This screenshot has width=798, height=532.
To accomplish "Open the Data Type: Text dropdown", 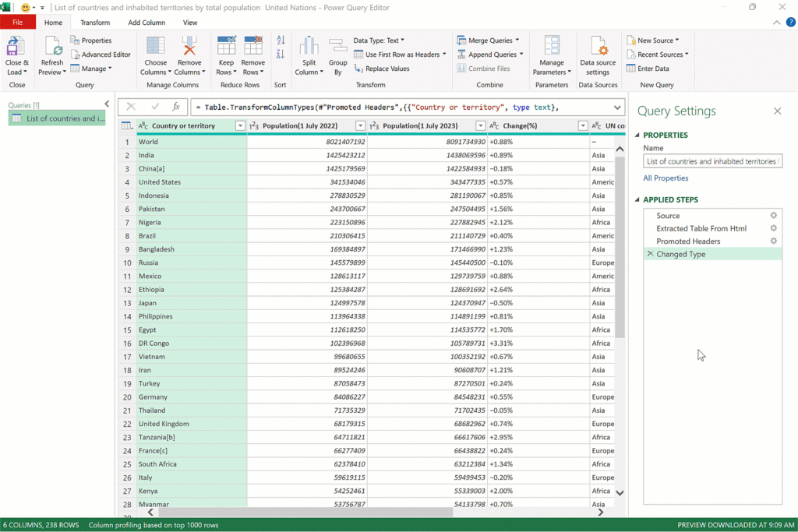I will [379, 41].
